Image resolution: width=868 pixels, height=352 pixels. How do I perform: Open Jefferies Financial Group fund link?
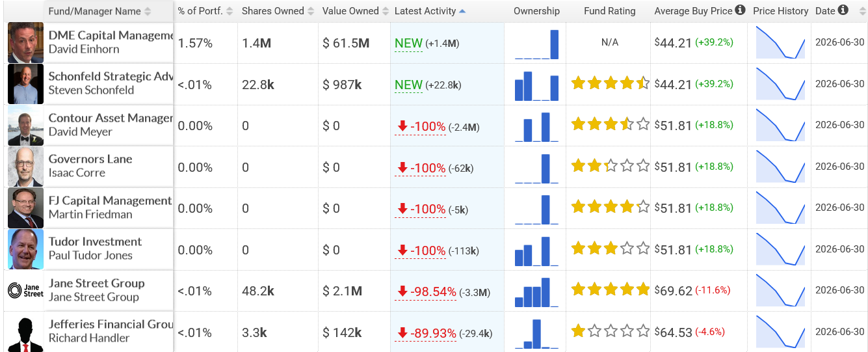[x=111, y=324]
